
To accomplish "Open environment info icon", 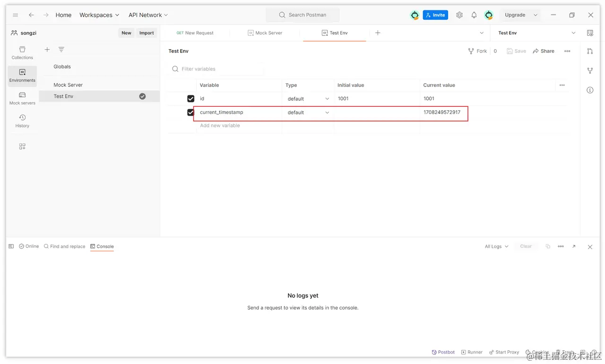I will pos(590,90).
